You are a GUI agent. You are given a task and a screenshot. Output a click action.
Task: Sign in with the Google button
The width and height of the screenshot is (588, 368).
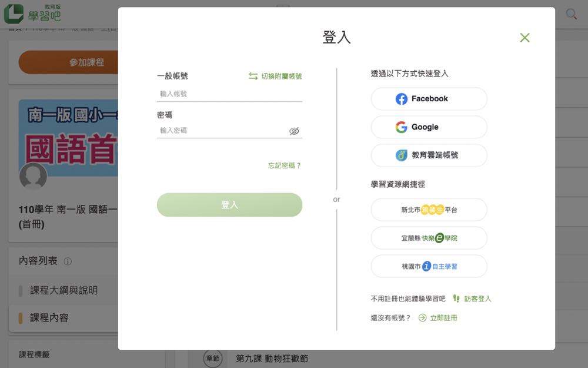click(429, 127)
